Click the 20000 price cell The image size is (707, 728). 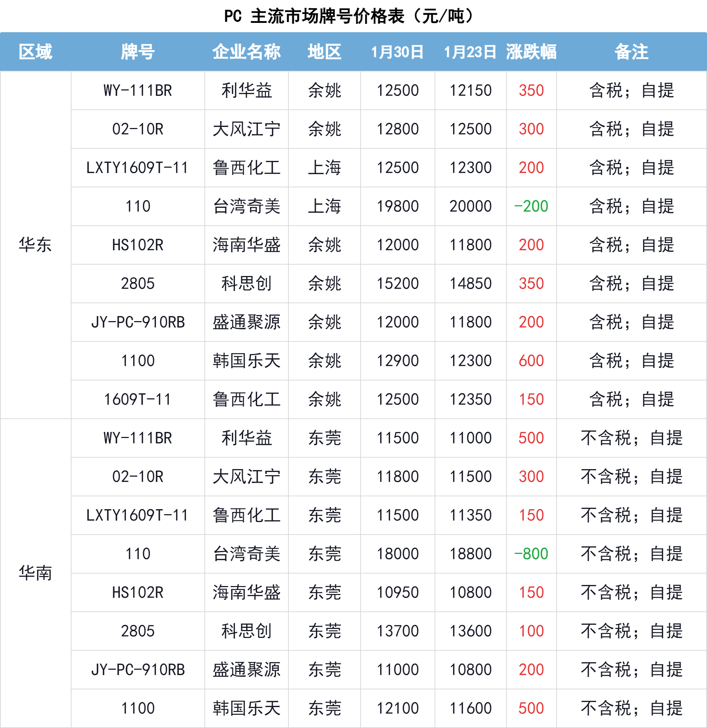[x=470, y=206]
